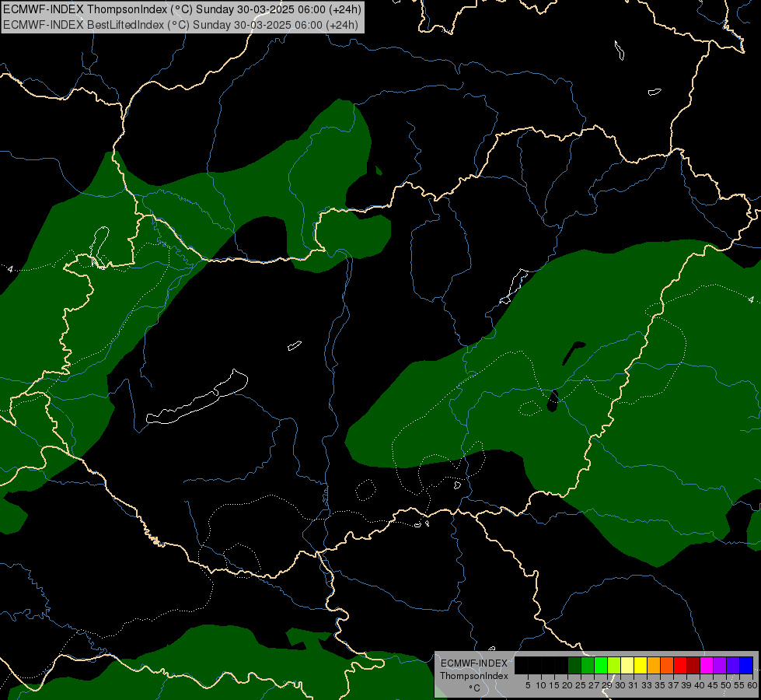Click the bright green 27–29 legend swatch

point(601,665)
